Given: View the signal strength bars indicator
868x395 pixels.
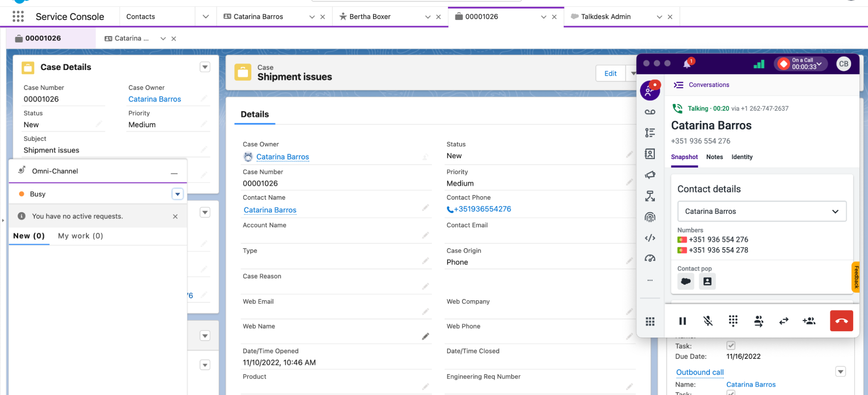Looking at the screenshot, I should click(759, 64).
